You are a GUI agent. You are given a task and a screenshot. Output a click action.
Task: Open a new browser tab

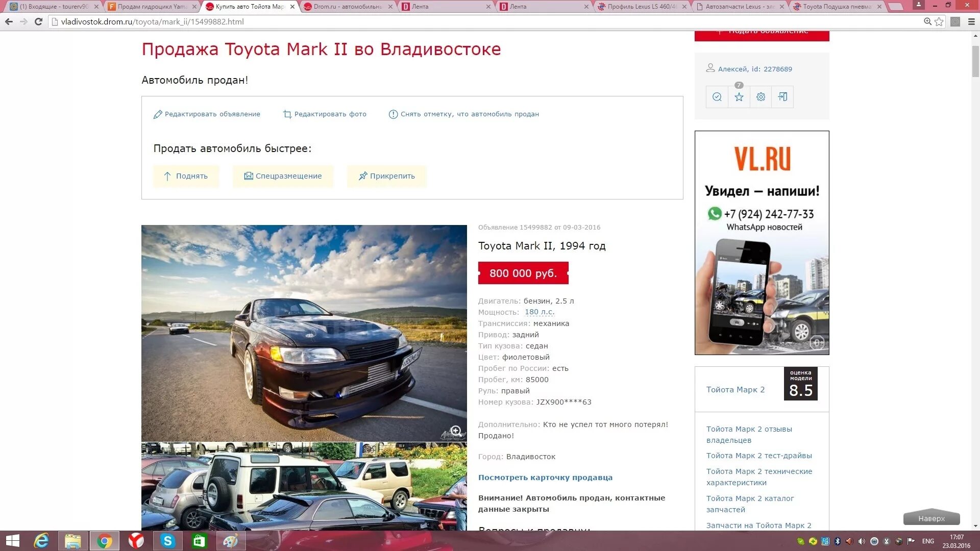pos(896,7)
